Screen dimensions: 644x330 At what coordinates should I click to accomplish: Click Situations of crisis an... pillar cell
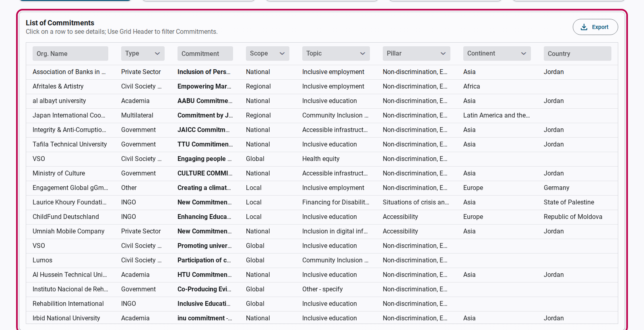coord(416,202)
